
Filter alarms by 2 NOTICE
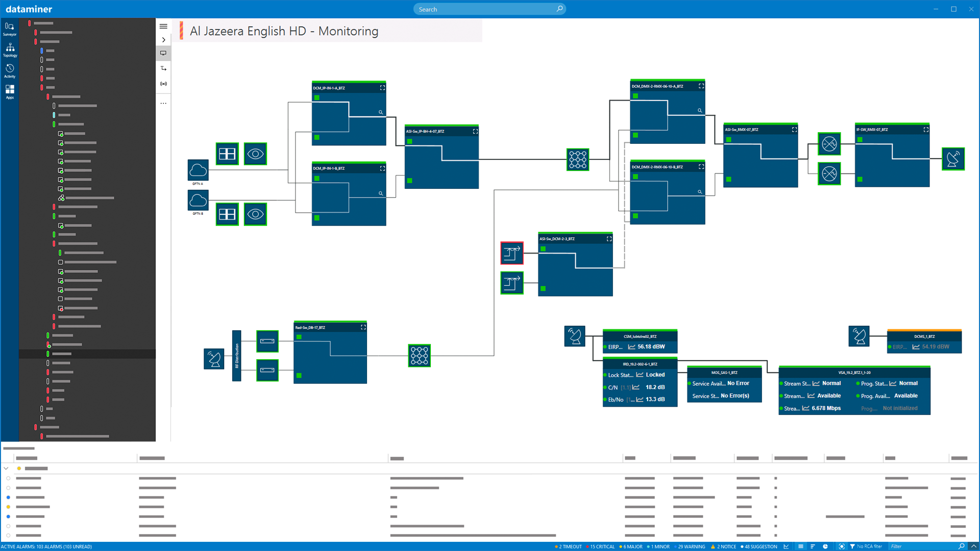pos(723,546)
